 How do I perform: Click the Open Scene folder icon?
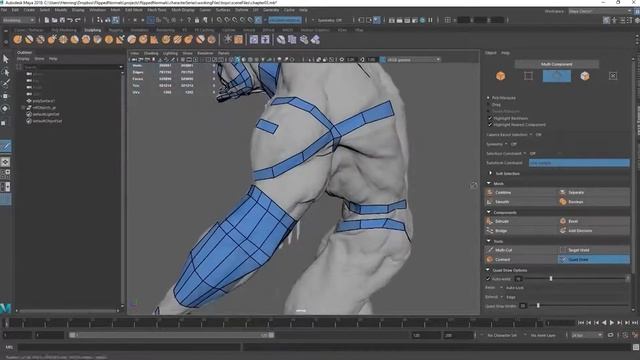click(54, 20)
